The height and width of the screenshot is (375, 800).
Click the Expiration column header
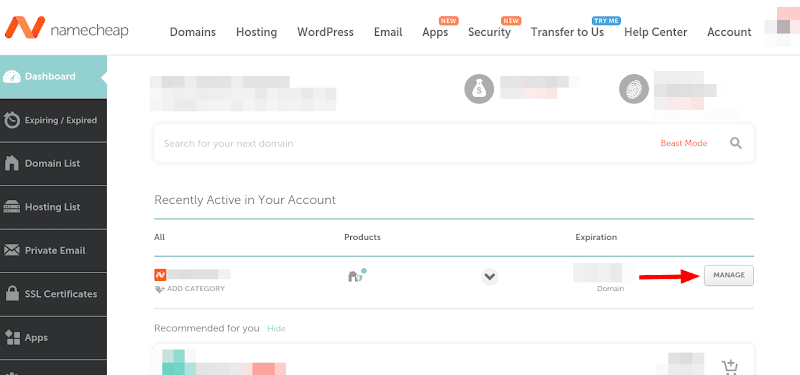pos(596,237)
